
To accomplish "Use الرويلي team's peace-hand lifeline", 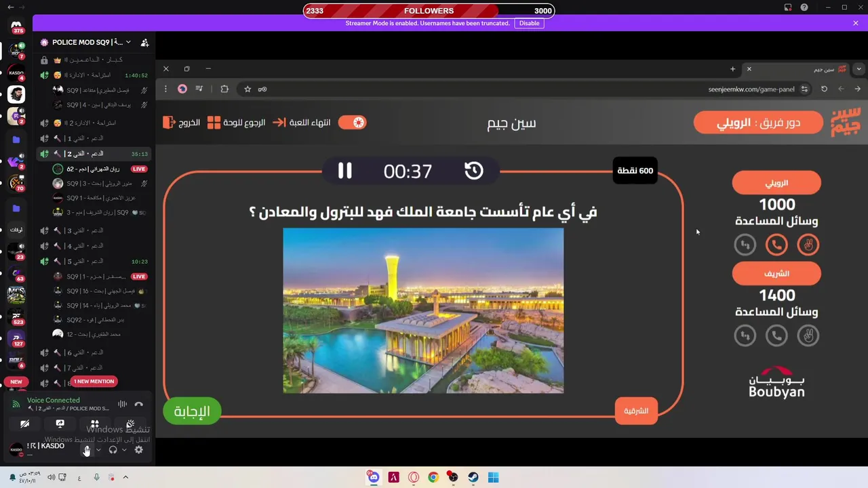I will point(808,245).
